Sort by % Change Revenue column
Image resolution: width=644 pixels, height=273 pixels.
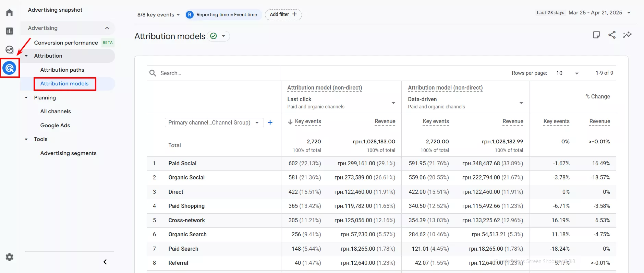click(x=600, y=121)
